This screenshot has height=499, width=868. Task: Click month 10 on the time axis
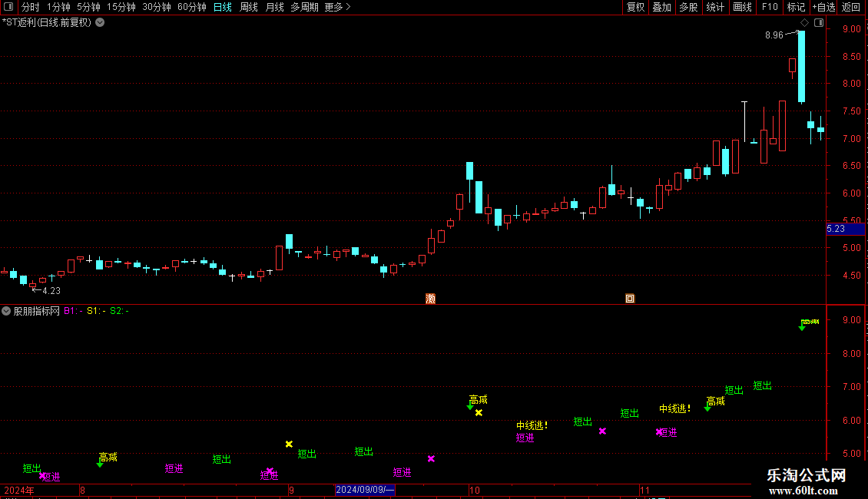tap(475, 490)
